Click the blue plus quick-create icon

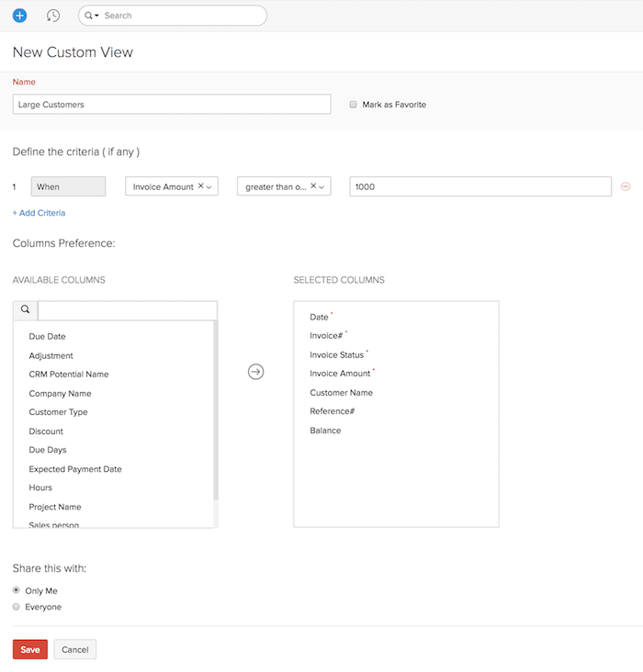tap(19, 16)
